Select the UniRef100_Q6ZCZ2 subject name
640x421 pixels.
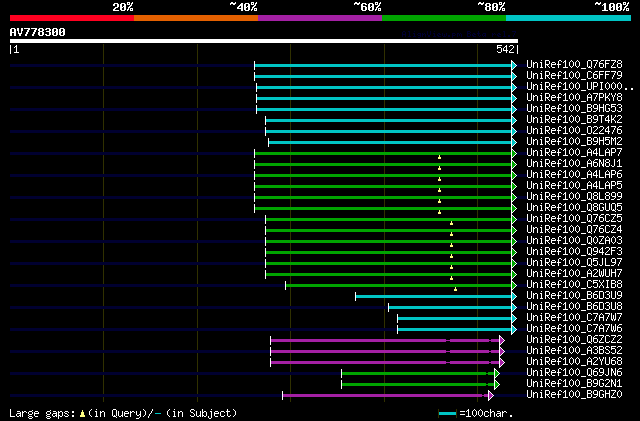click(574, 340)
